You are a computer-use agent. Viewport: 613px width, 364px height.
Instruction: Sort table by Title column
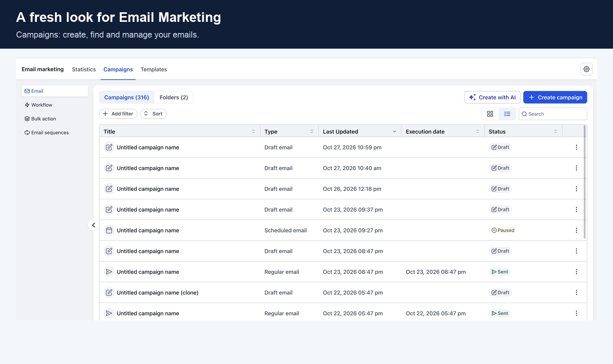tap(253, 131)
